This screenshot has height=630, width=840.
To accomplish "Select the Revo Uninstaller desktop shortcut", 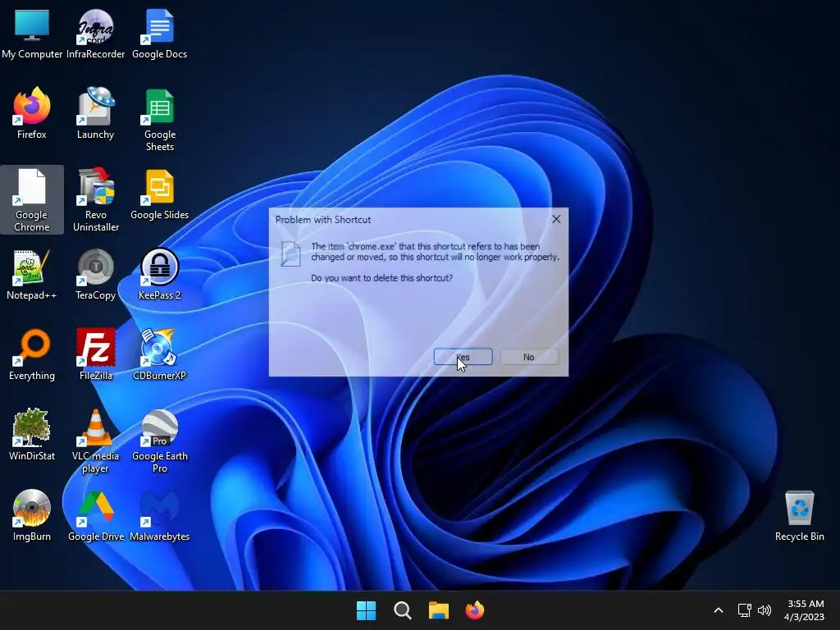I will (95, 199).
